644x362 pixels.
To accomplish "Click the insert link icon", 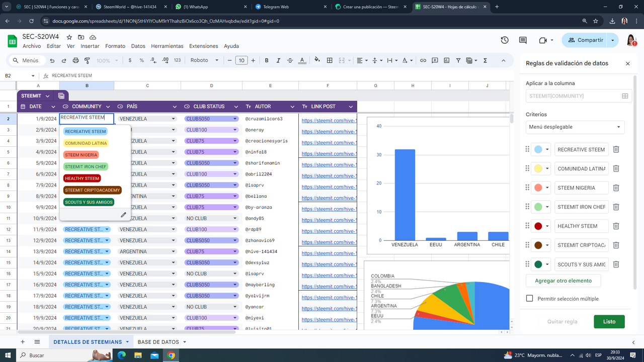I will tap(423, 60).
